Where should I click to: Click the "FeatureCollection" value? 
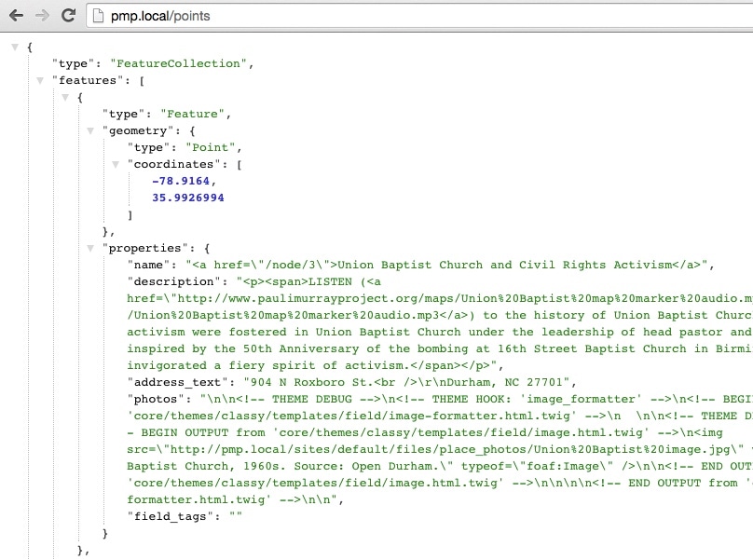click(178, 64)
